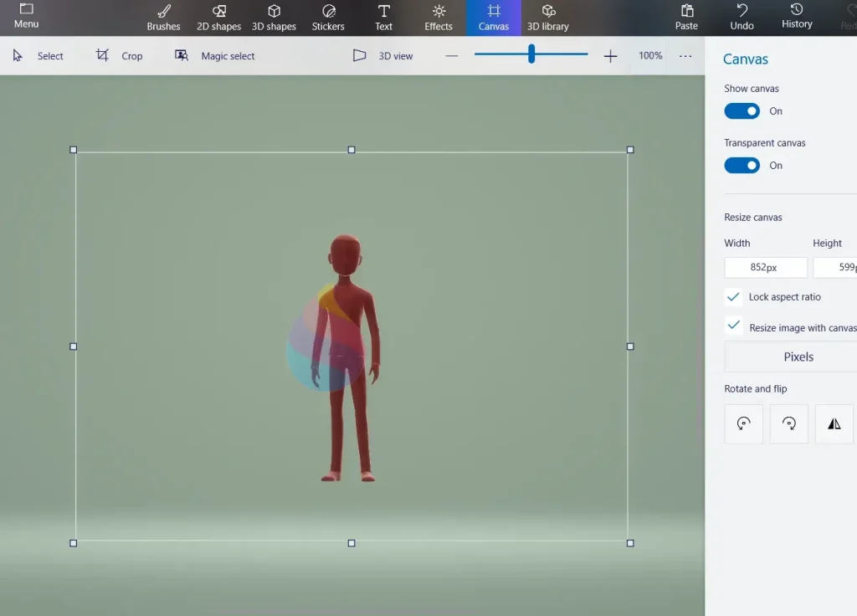
Task: Click the canvas Width input field
Action: [x=765, y=268]
